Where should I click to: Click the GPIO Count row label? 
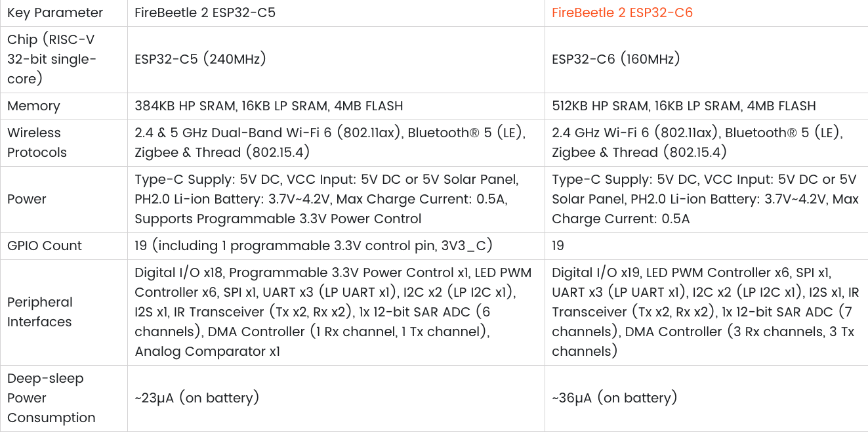[45, 246]
